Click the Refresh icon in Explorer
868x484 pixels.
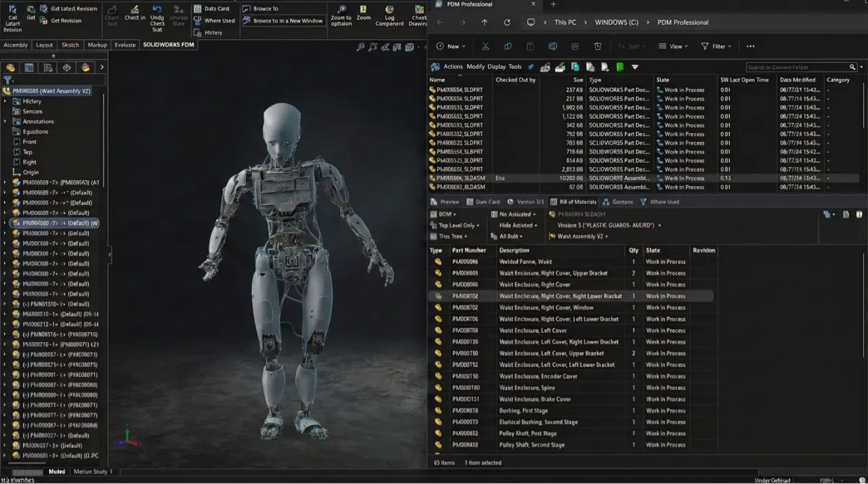coord(507,22)
